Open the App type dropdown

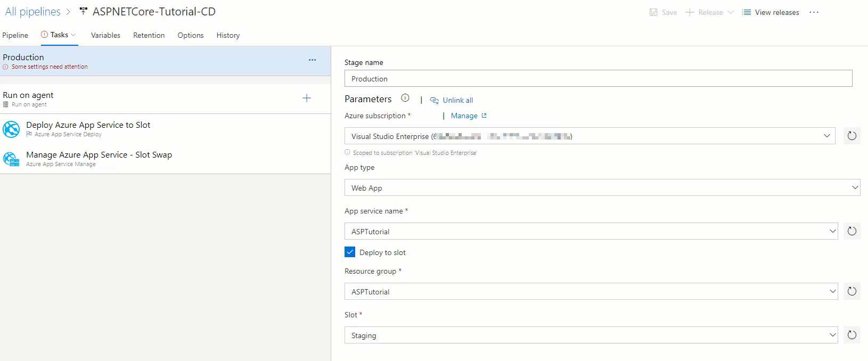pyautogui.click(x=854, y=187)
